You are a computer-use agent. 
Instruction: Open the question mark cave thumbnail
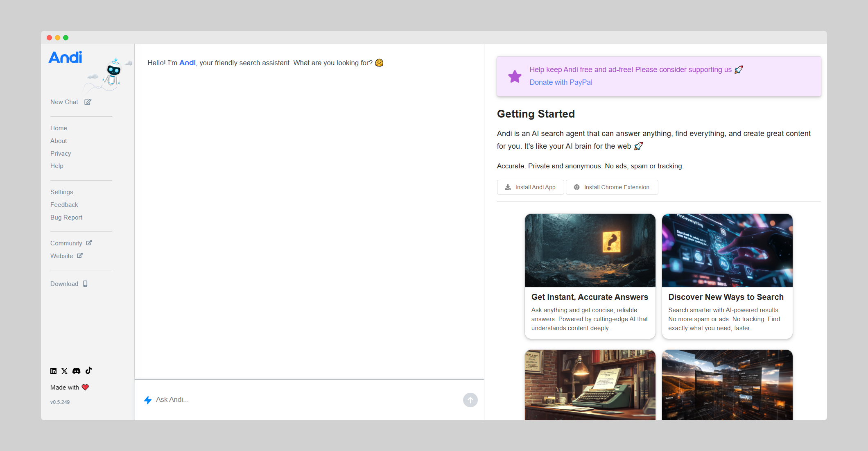[x=590, y=250]
